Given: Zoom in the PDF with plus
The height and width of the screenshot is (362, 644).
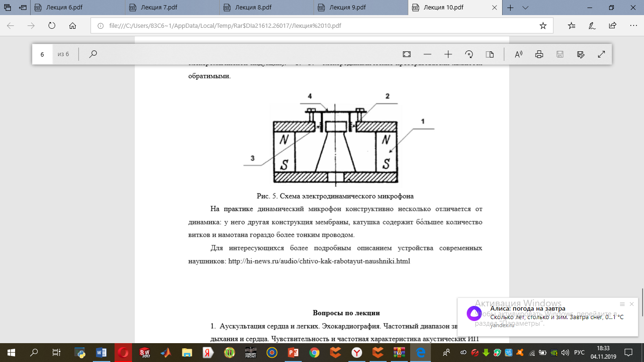Looking at the screenshot, I should (x=448, y=54).
